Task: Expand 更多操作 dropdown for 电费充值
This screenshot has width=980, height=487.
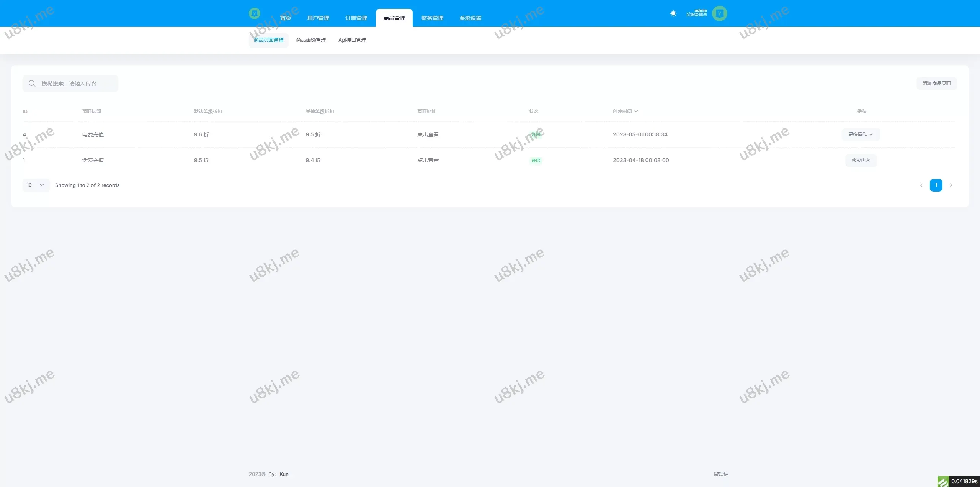Action: point(860,134)
